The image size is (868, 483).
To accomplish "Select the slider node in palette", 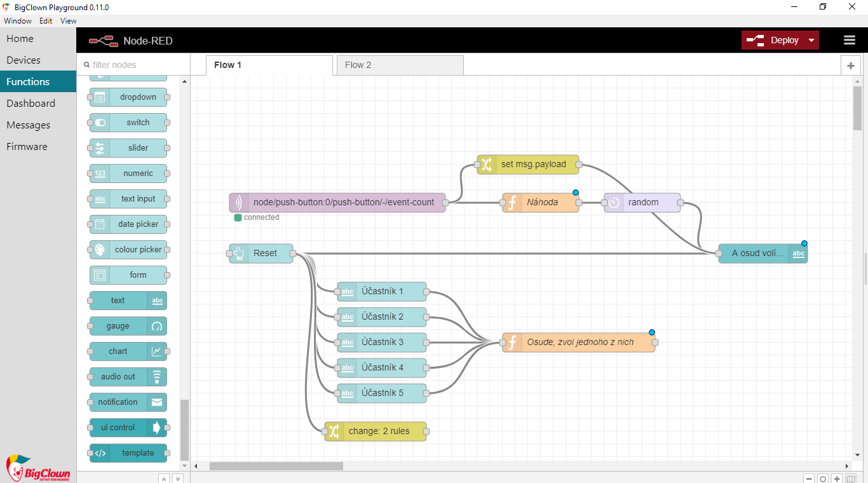I will tap(128, 148).
